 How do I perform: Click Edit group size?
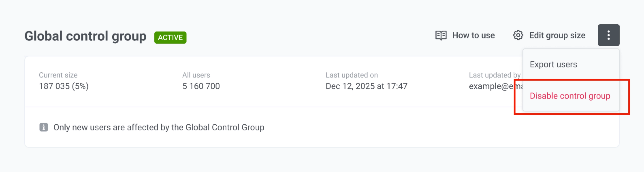(x=557, y=35)
